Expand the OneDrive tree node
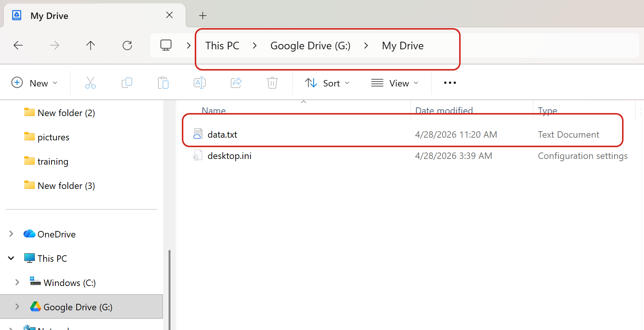644x330 pixels. tap(11, 234)
